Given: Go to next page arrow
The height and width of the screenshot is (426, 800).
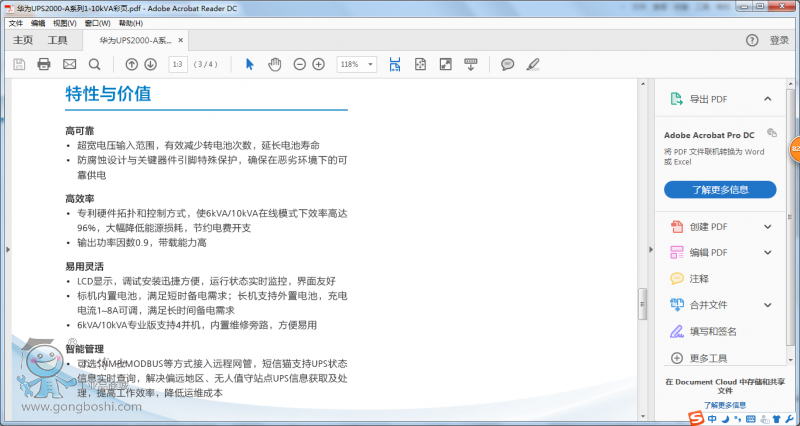Looking at the screenshot, I should (150, 64).
